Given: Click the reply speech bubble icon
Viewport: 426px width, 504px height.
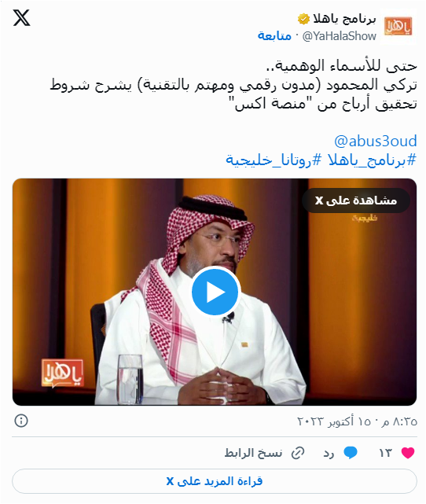Looking at the screenshot, I should click(351, 453).
